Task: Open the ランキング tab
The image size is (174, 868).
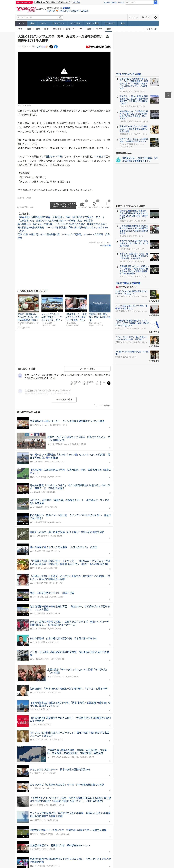Action: (x=109, y=24)
